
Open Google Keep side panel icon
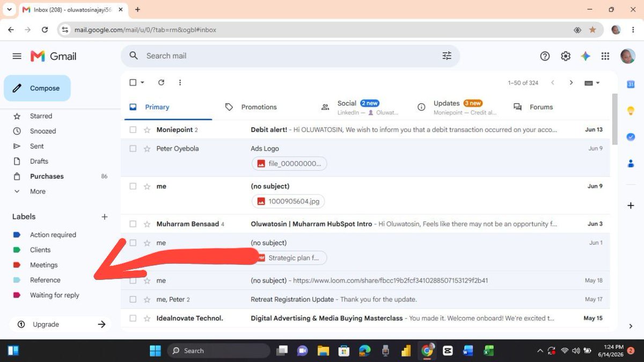[631, 111]
